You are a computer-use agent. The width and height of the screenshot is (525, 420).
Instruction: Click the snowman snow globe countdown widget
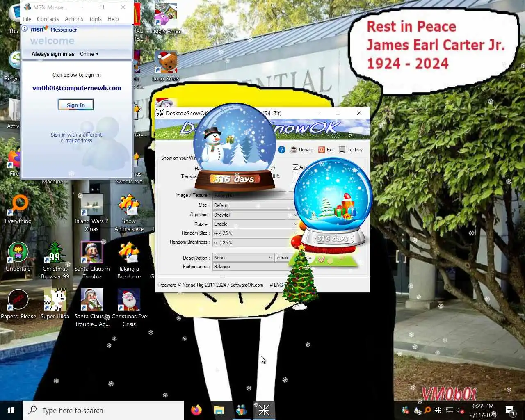click(x=234, y=147)
